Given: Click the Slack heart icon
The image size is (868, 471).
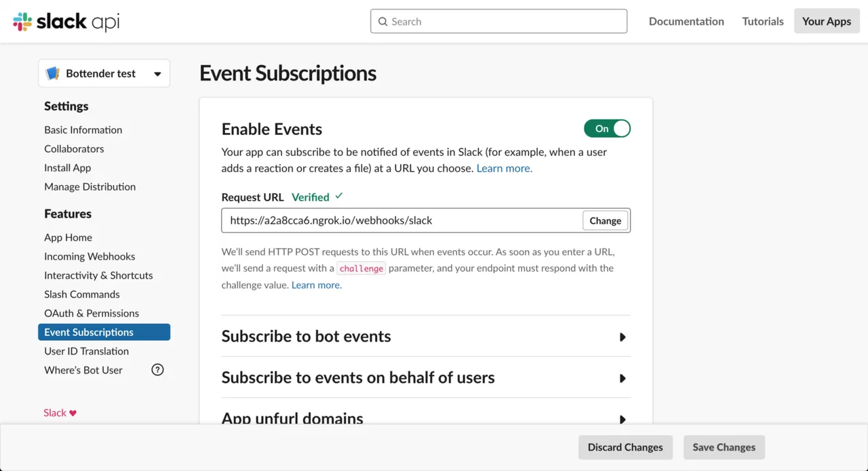Looking at the screenshot, I should point(73,413).
